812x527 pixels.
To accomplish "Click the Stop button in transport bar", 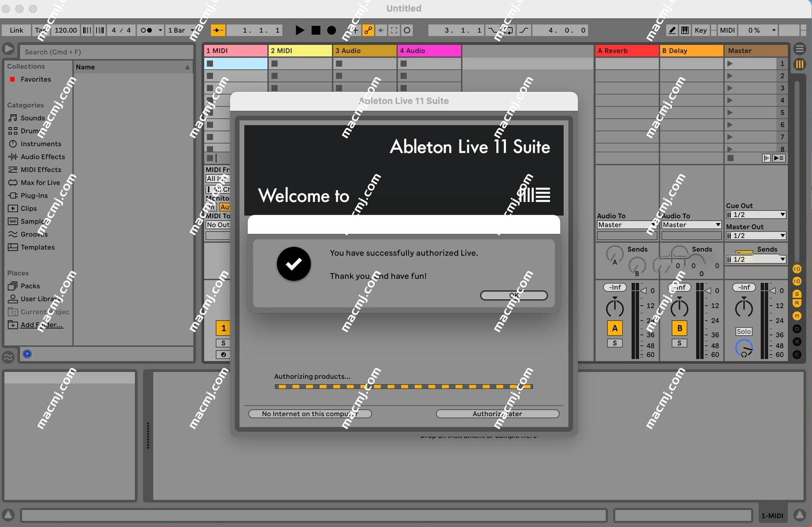I will (315, 30).
